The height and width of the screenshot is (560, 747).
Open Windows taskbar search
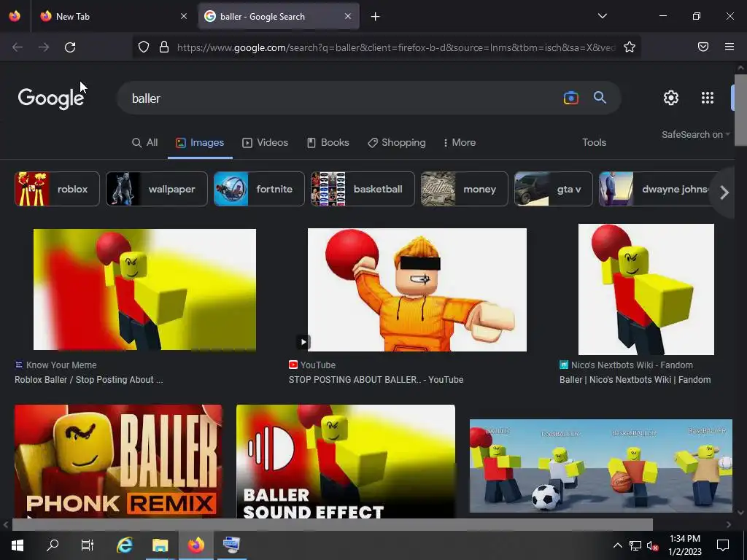click(x=53, y=545)
